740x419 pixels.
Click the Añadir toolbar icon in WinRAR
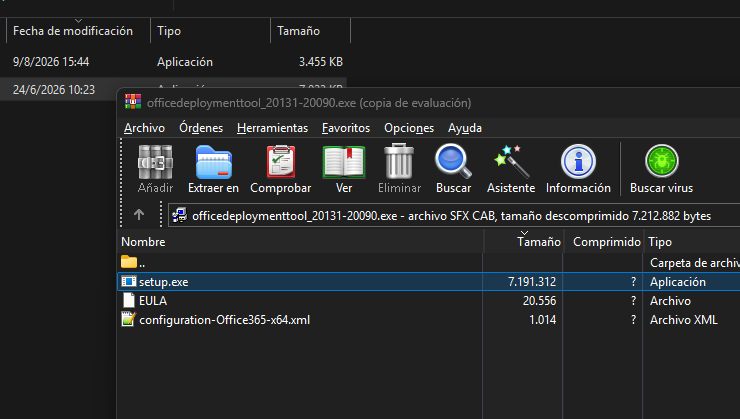coord(155,162)
